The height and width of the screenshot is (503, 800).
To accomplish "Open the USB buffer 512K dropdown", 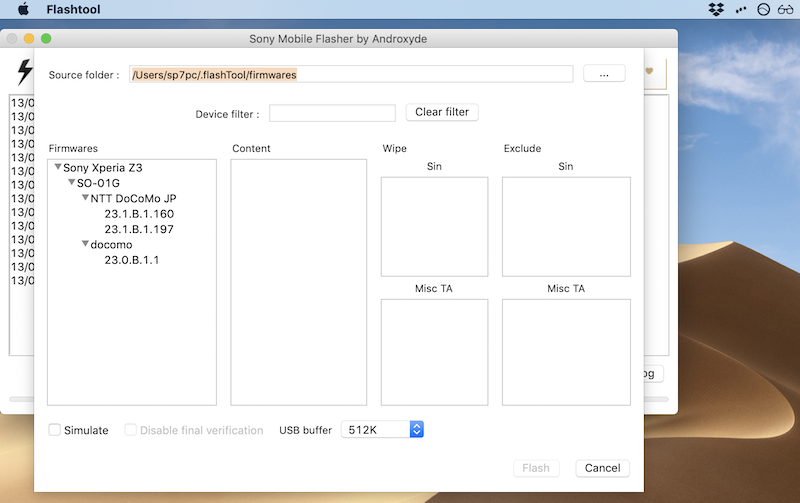I will (383, 429).
